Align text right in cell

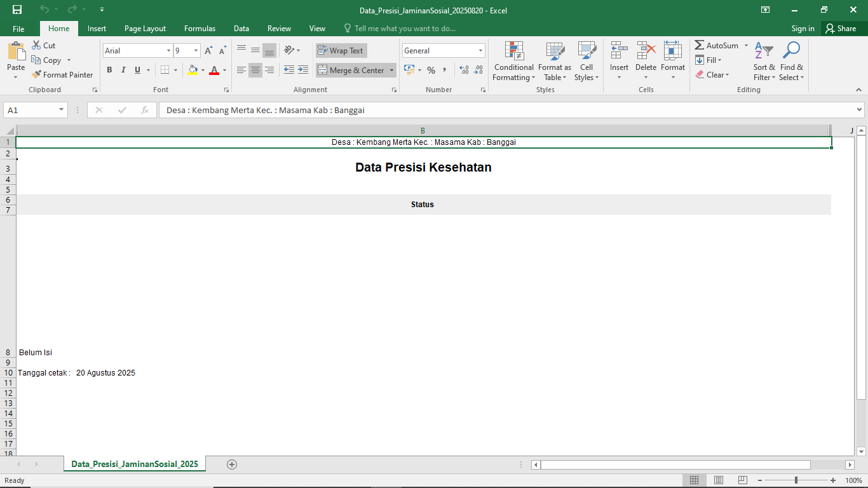click(269, 70)
